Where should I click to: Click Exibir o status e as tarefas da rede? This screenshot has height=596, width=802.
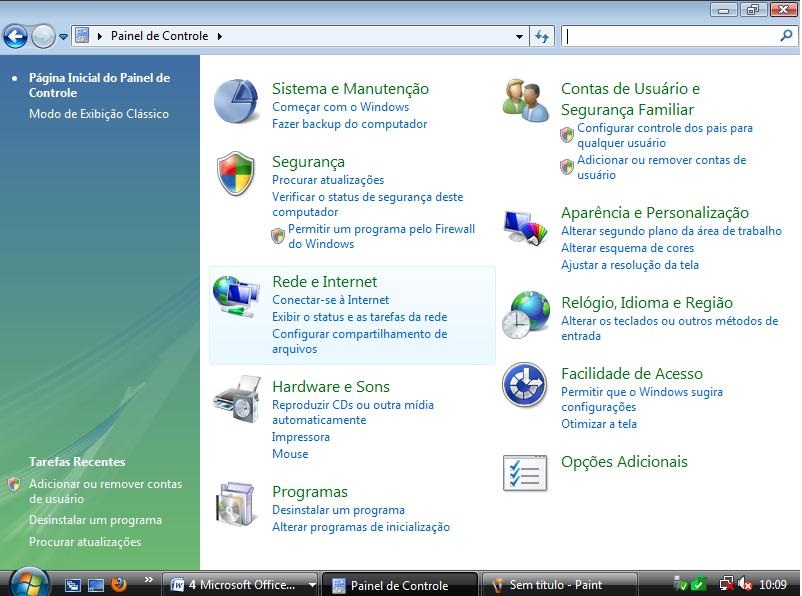pyautogui.click(x=360, y=317)
